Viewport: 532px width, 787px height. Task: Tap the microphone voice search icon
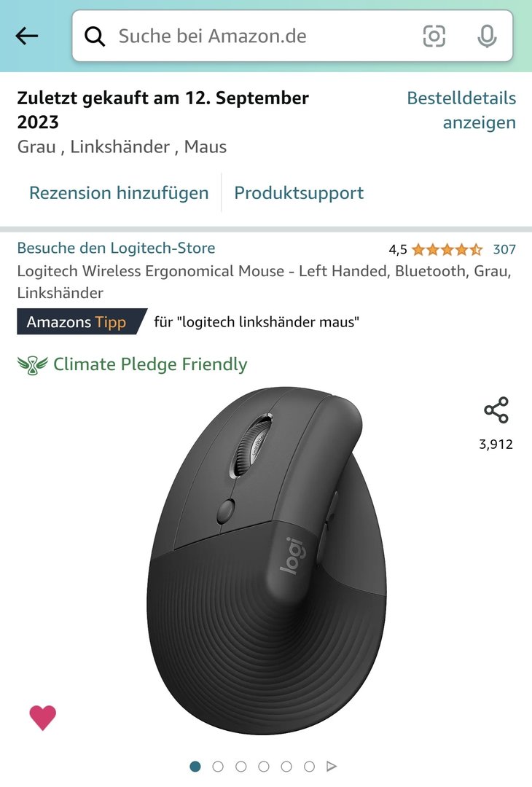[x=487, y=36]
